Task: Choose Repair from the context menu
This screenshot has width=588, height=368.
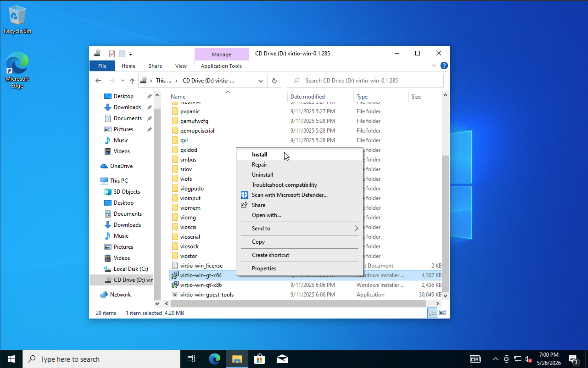Action: pyautogui.click(x=300, y=165)
